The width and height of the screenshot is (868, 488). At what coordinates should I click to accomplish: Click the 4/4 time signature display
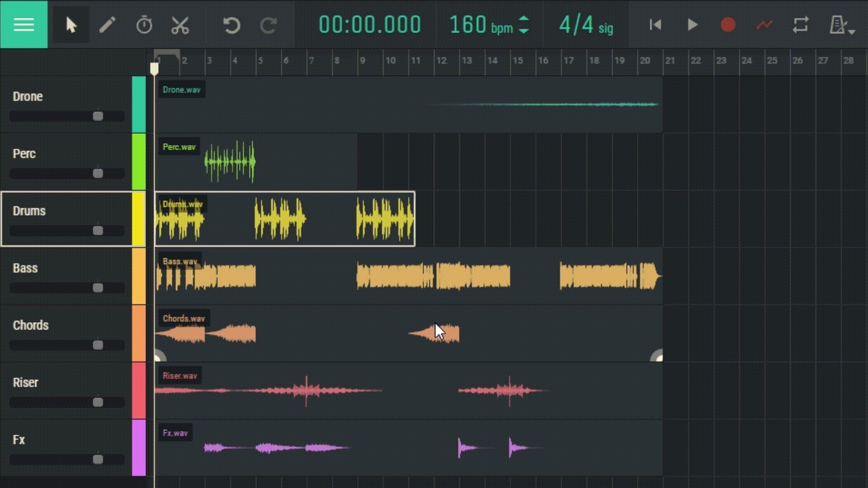(x=586, y=25)
